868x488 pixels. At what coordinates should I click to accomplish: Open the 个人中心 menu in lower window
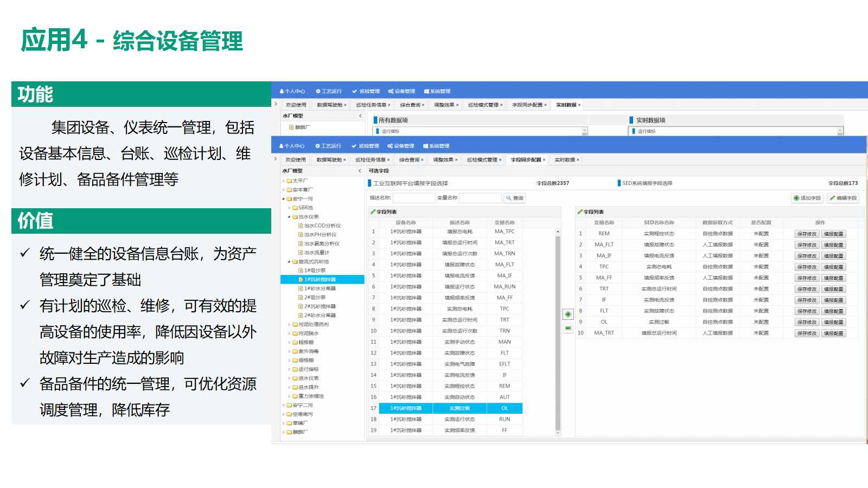tap(292, 146)
